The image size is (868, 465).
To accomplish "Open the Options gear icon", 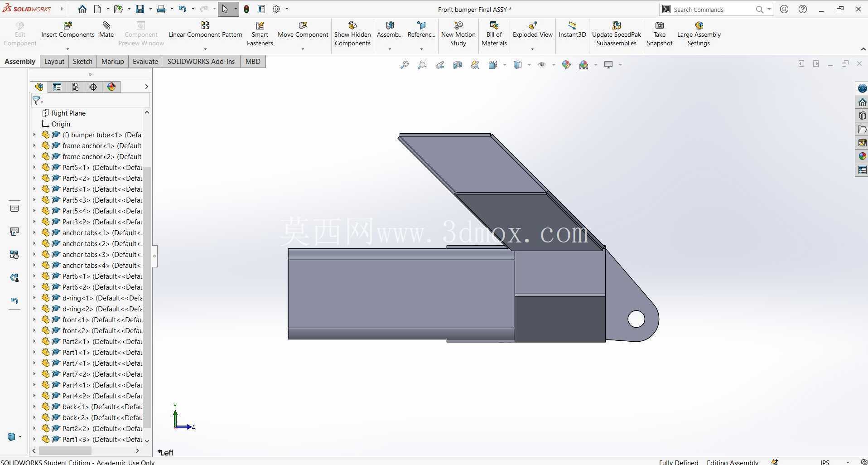I will click(276, 9).
